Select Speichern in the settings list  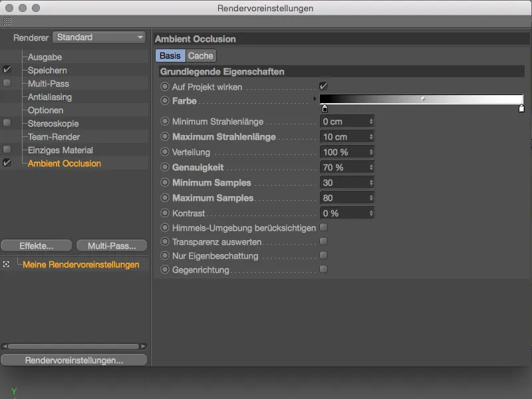tap(47, 70)
